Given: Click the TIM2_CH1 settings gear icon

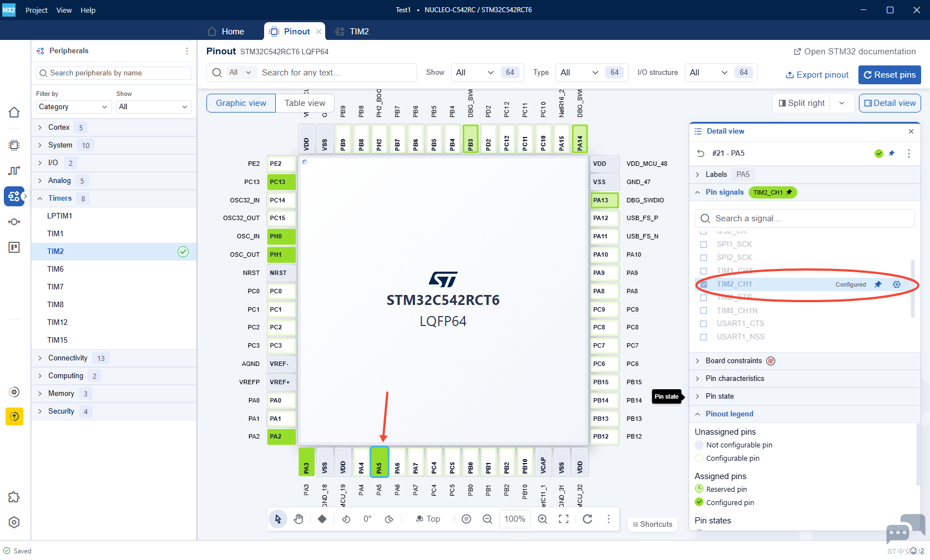Looking at the screenshot, I should pos(897,284).
